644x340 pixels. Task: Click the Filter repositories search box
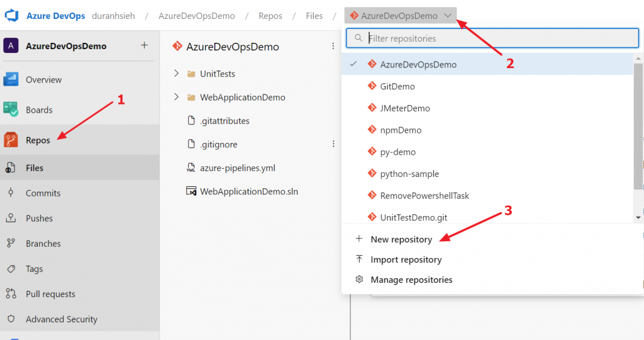click(492, 38)
